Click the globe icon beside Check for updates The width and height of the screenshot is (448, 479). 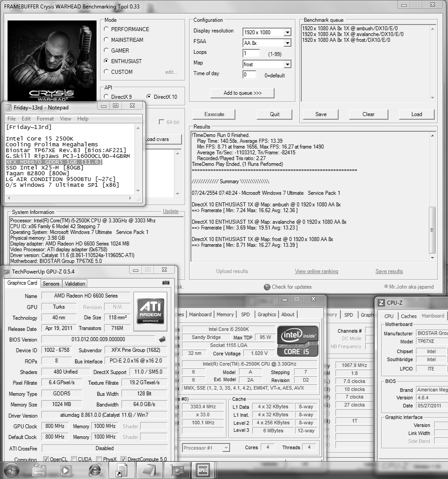coord(267,287)
